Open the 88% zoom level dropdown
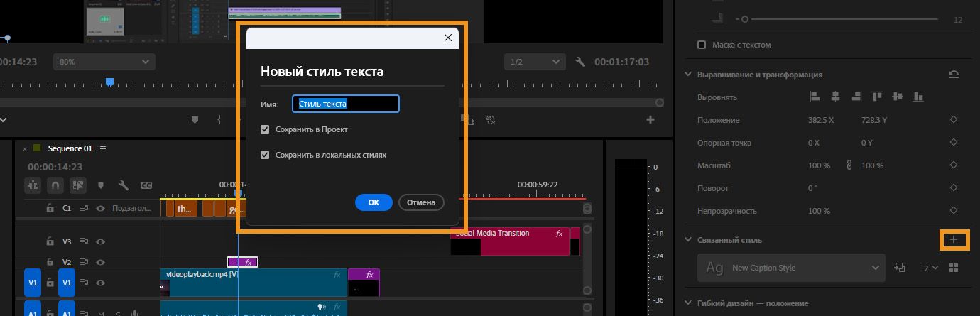Screen dimensions: 980x316 [104, 62]
